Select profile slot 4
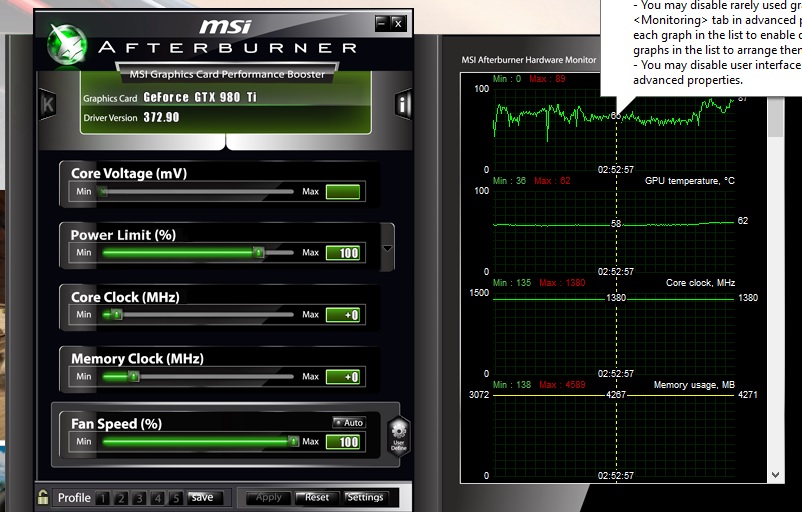This screenshot has height=512, width=802. tap(158, 498)
